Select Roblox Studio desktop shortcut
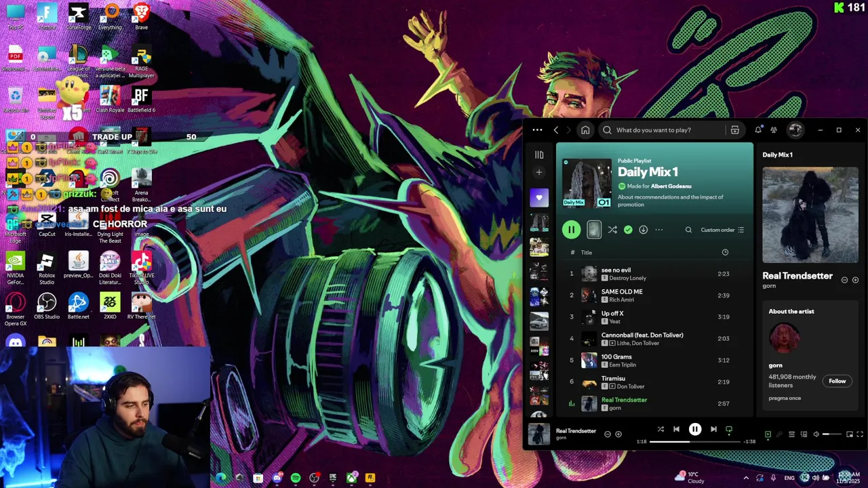 tap(47, 268)
